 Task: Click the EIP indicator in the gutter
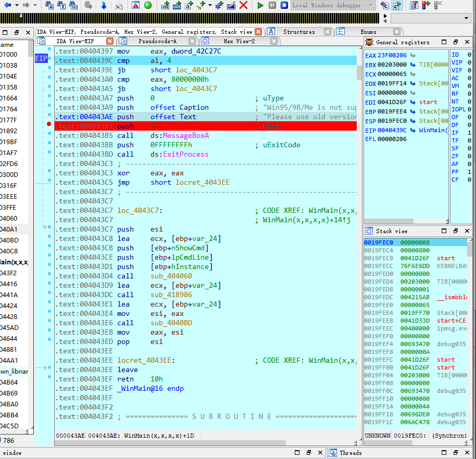click(x=41, y=58)
